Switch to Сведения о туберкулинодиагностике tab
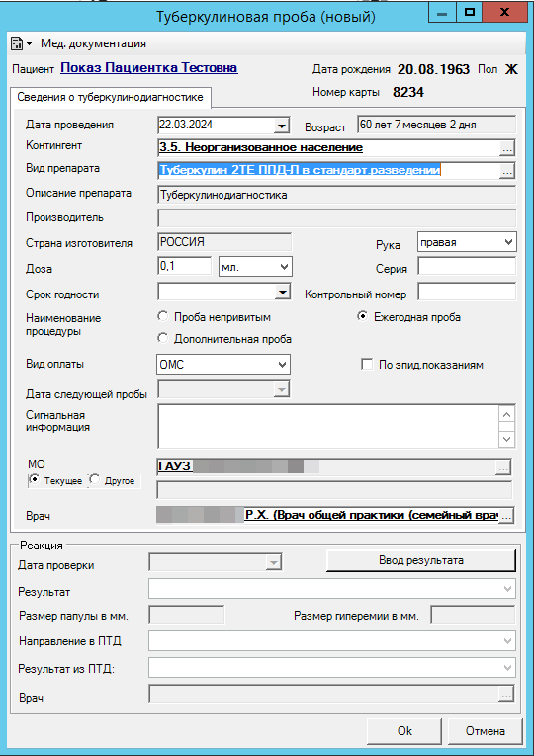This screenshot has width=534, height=756. [110, 97]
